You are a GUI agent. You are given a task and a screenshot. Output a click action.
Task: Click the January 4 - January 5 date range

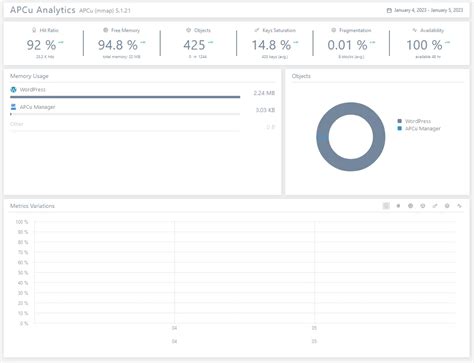(428, 10)
